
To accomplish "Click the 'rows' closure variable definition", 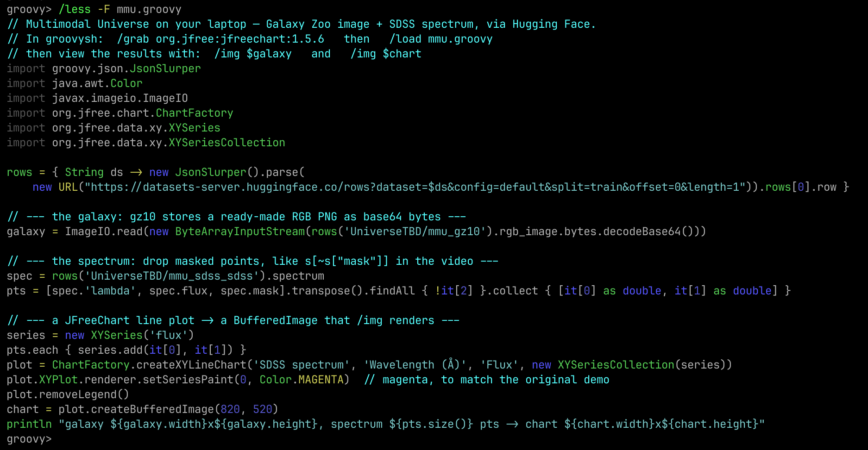I will click(x=19, y=172).
